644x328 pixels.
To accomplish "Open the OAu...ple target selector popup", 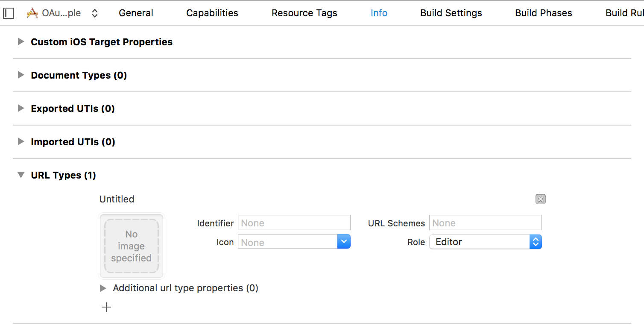I will 62,13.
